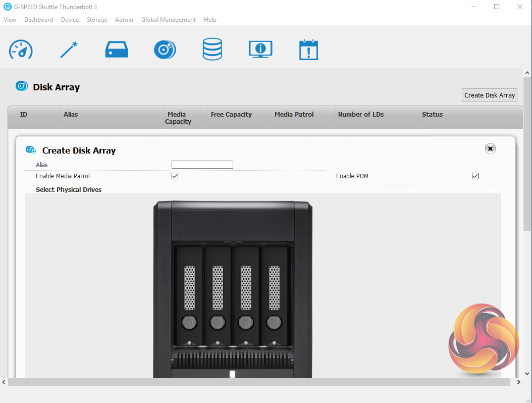Sort by Free Capacity column header
532x403 pixels.
(239, 117)
